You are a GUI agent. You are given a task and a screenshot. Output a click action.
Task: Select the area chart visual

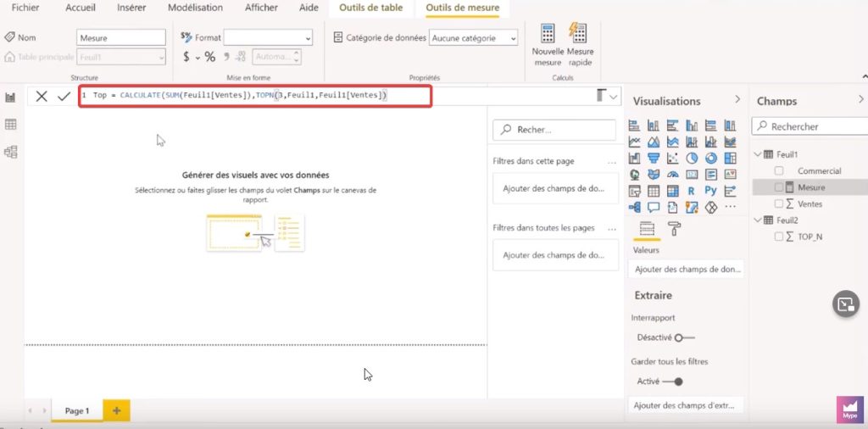click(654, 142)
